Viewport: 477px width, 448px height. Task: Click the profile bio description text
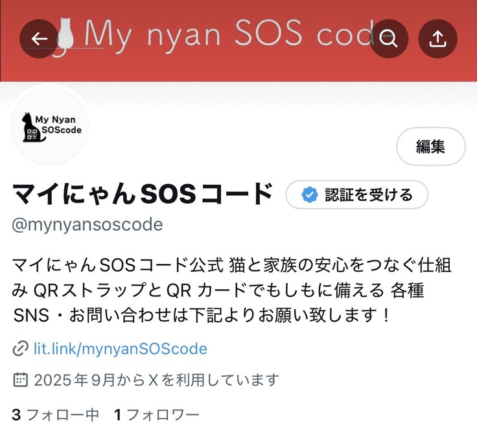click(x=232, y=290)
